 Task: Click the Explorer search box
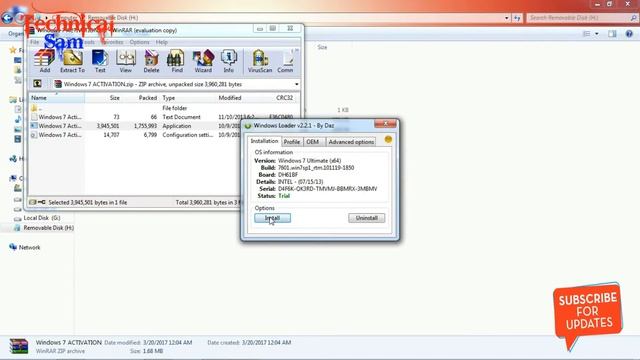pos(582,18)
